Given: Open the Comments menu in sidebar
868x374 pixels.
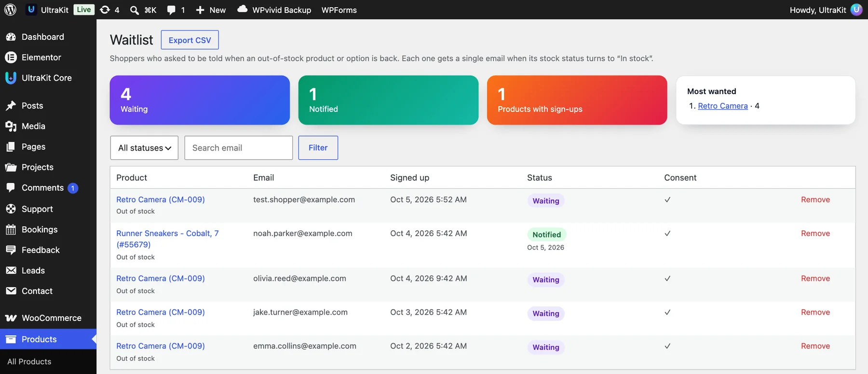Looking at the screenshot, I should tap(48, 188).
